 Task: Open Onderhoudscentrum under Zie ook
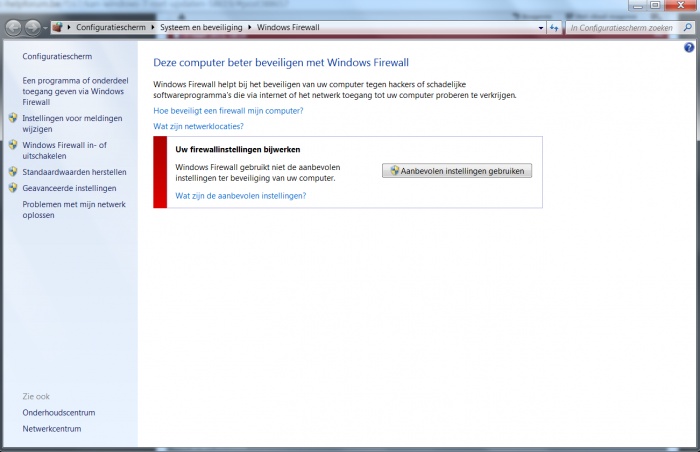click(58, 413)
